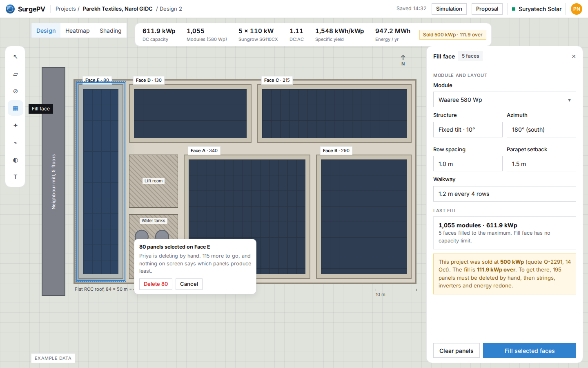Select the obstruction (circle-slash) tool
588x368 pixels.
tap(16, 91)
